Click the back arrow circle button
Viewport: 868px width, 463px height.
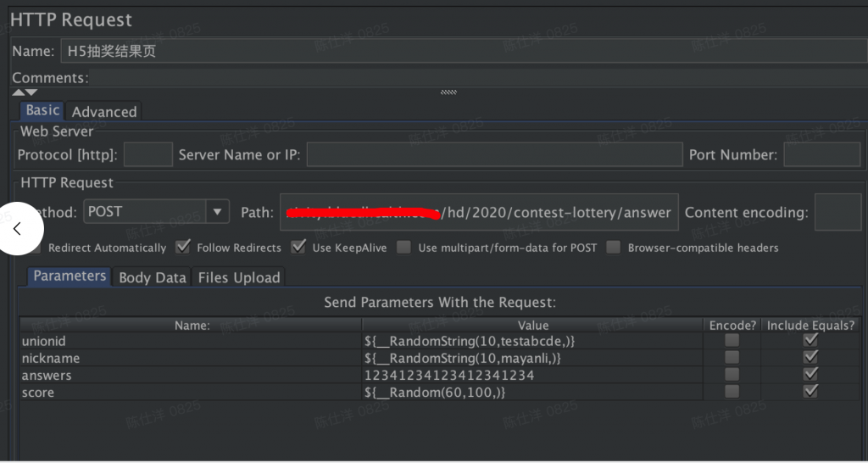click(19, 228)
